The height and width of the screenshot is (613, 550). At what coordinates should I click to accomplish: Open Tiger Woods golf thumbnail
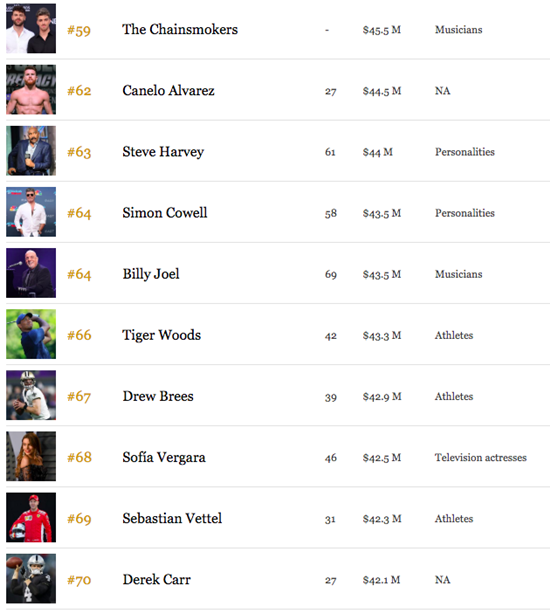click(31, 334)
